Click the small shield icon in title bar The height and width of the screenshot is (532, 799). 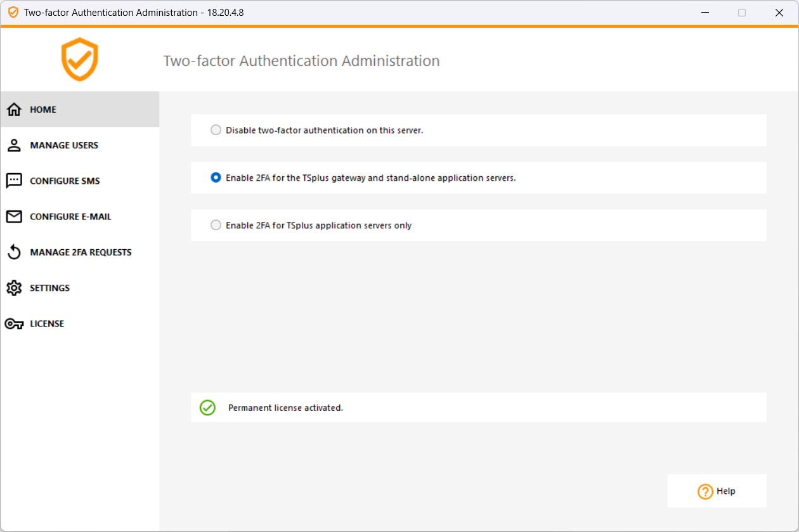(13, 12)
